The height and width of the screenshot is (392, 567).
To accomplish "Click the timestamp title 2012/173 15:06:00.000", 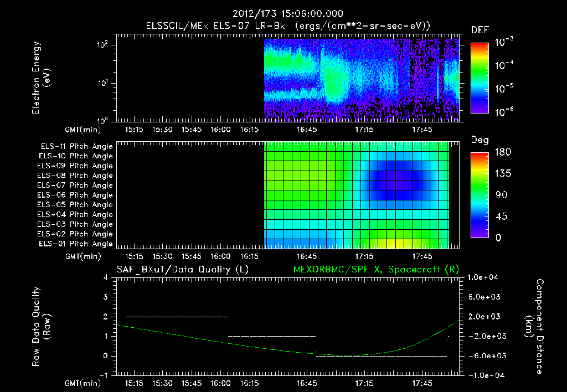I will (x=287, y=14).
